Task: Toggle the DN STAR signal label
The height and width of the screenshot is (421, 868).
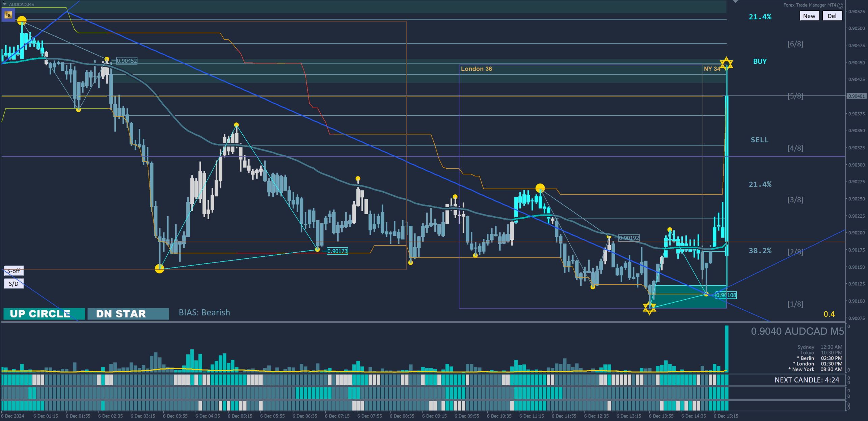Action: click(x=128, y=314)
